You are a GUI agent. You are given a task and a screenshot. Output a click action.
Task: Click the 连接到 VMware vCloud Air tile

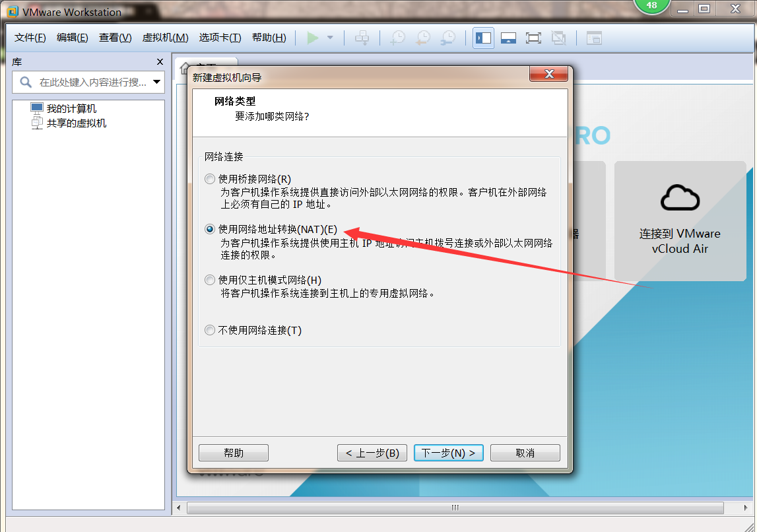[x=680, y=221]
